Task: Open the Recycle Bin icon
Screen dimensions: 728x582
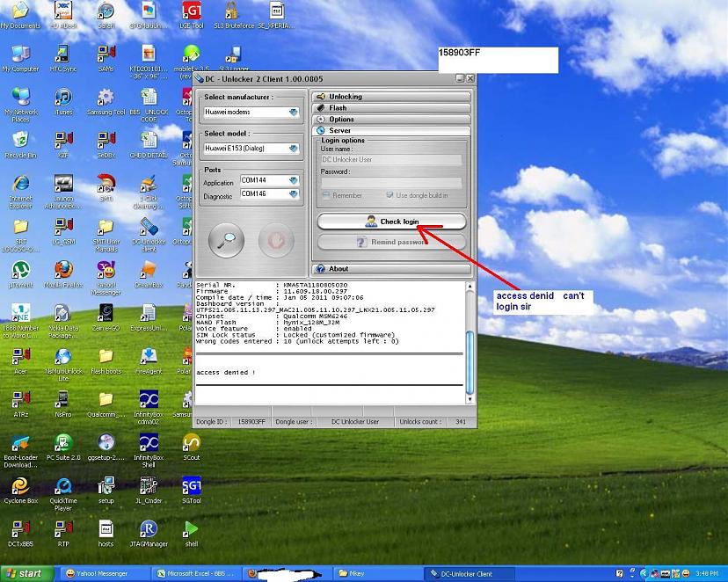Action: pos(20,141)
